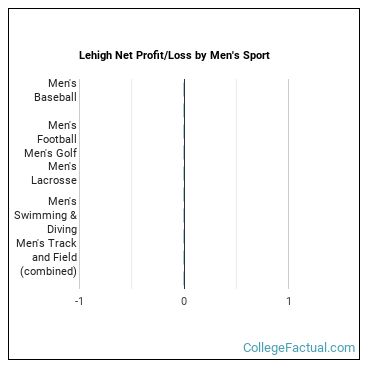Click the word Diving in axis labels
The height and width of the screenshot is (370, 370).
click(62, 229)
